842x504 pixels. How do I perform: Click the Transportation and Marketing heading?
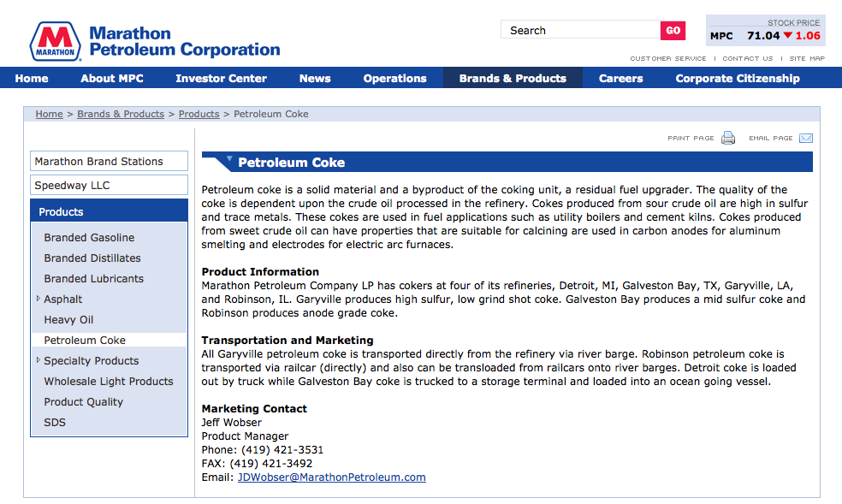(288, 341)
